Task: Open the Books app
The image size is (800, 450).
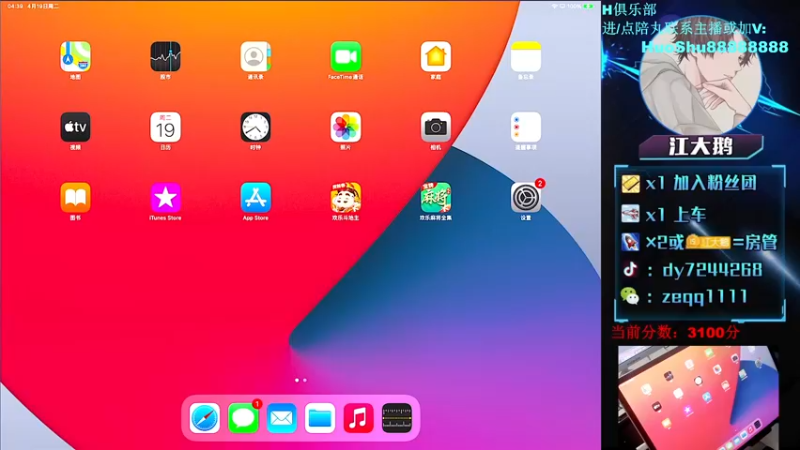Action: pyautogui.click(x=76, y=197)
